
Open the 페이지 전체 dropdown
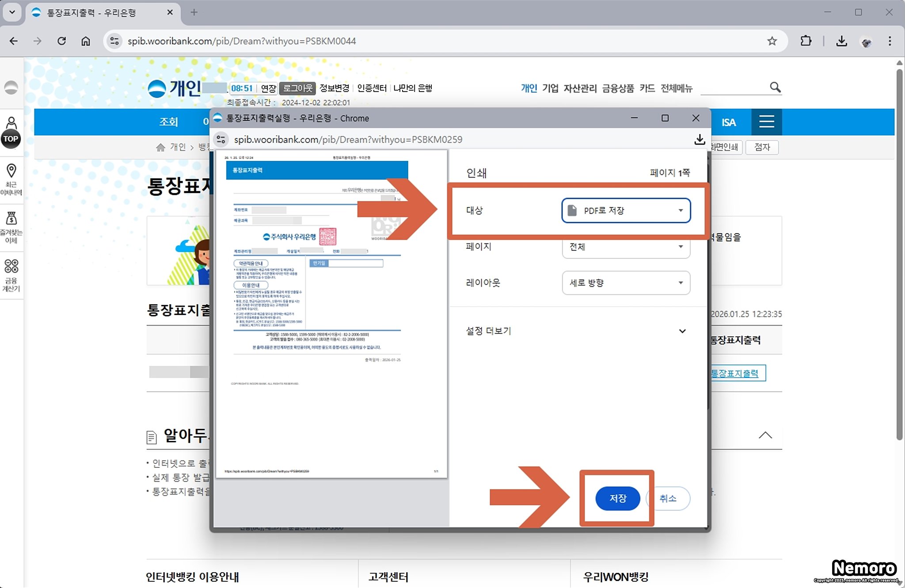pos(626,247)
